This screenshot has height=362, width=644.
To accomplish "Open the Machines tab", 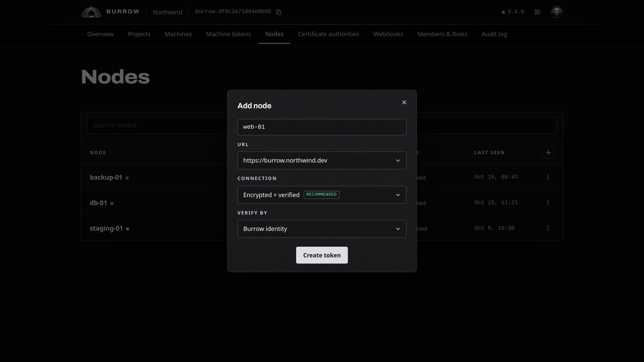I will coord(178,34).
